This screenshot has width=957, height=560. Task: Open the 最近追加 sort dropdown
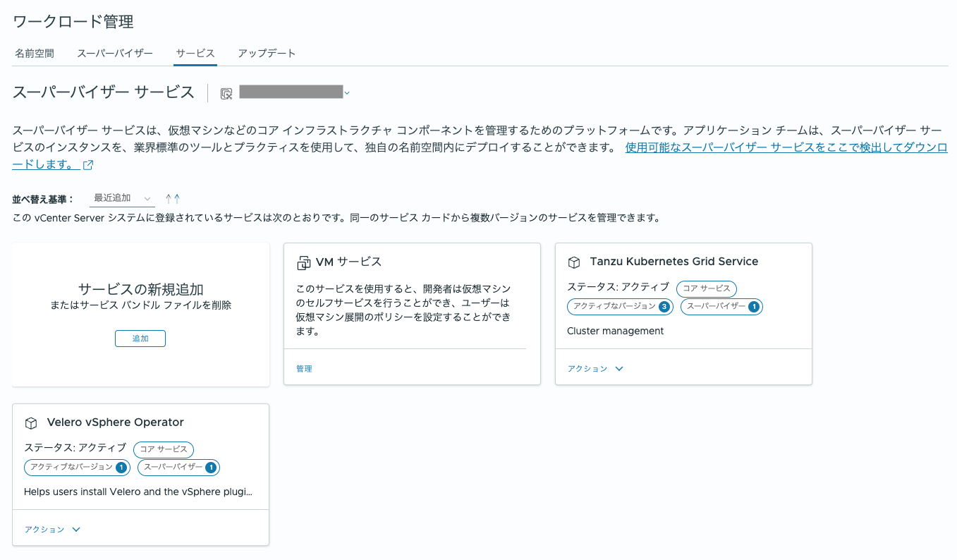pyautogui.click(x=123, y=199)
